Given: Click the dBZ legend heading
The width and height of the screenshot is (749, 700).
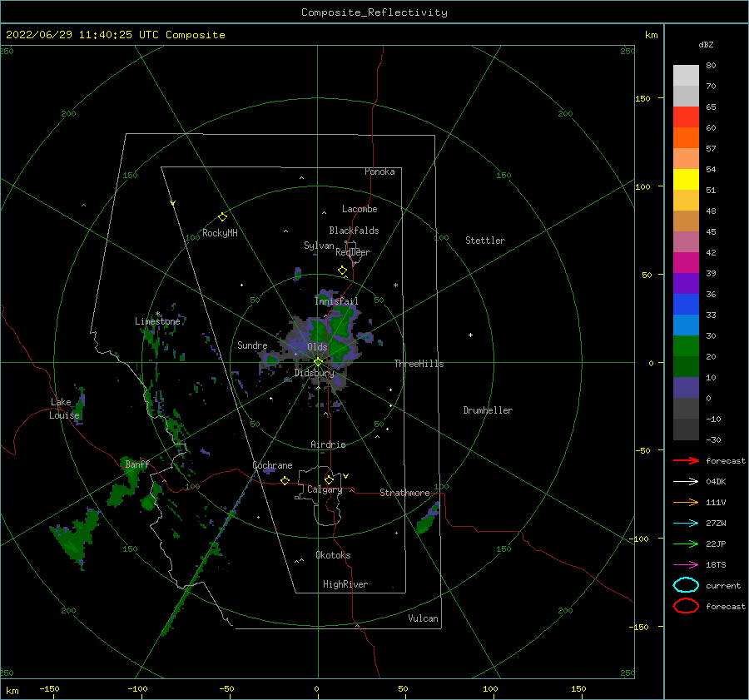Looking at the screenshot, I should pos(706,44).
